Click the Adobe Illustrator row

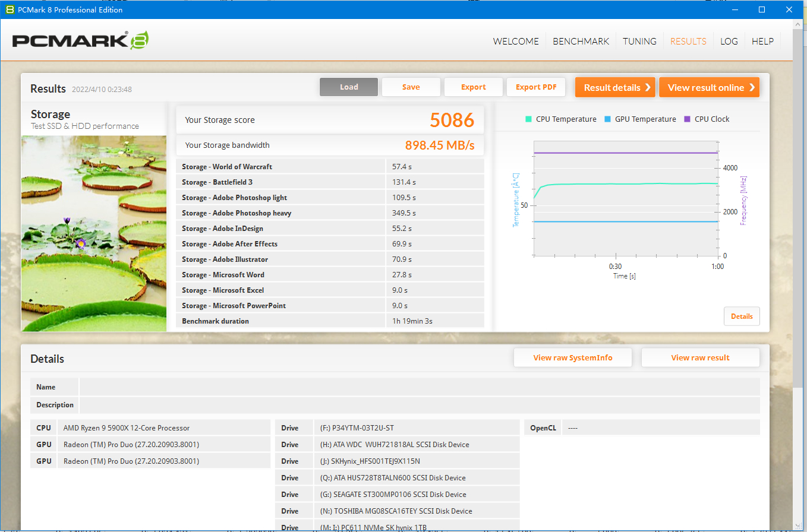(330, 259)
